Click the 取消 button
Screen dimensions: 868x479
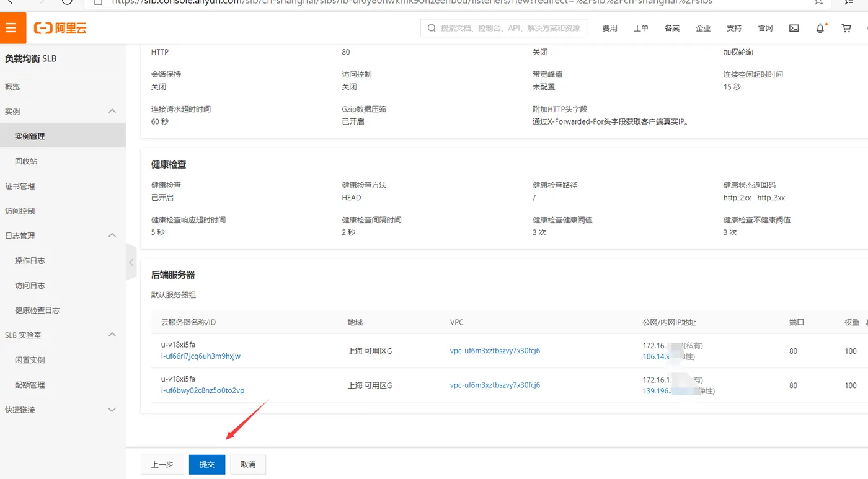tap(248, 464)
